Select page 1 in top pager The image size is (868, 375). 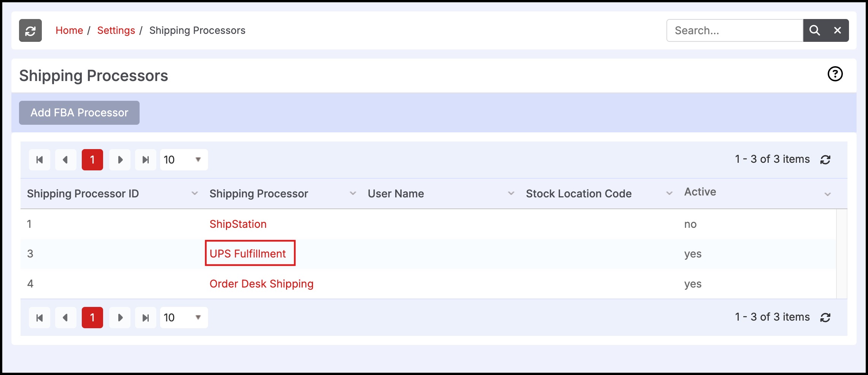(92, 160)
